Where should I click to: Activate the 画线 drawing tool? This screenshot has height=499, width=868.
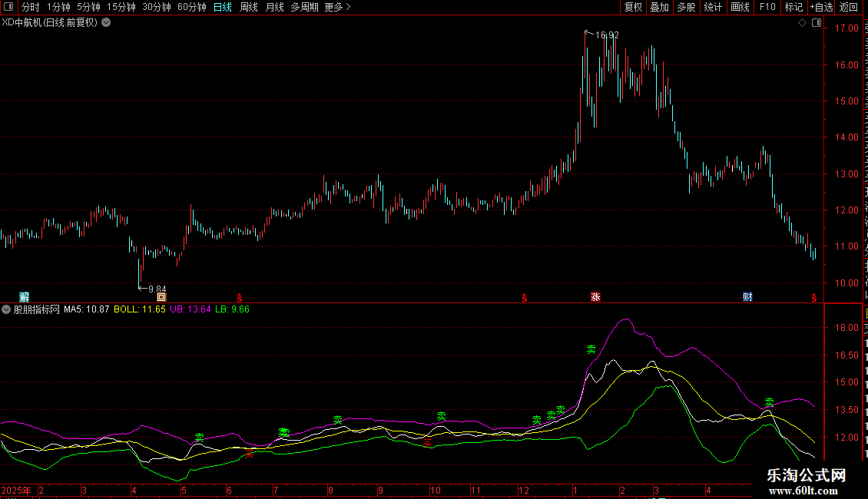click(x=740, y=7)
